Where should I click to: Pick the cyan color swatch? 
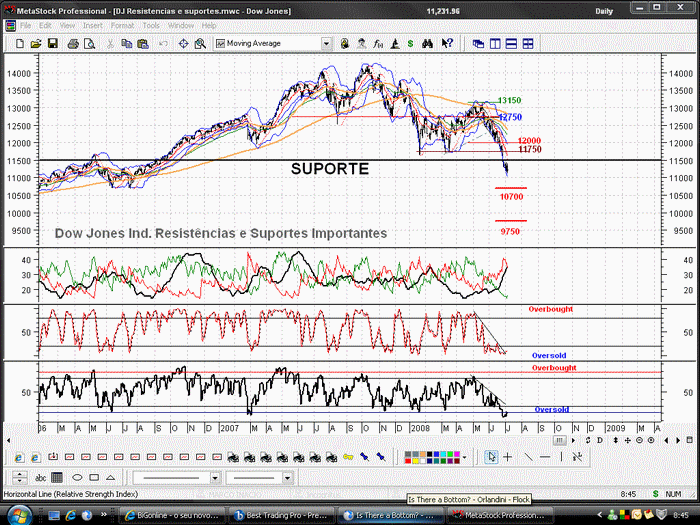pyautogui.click(x=443, y=454)
